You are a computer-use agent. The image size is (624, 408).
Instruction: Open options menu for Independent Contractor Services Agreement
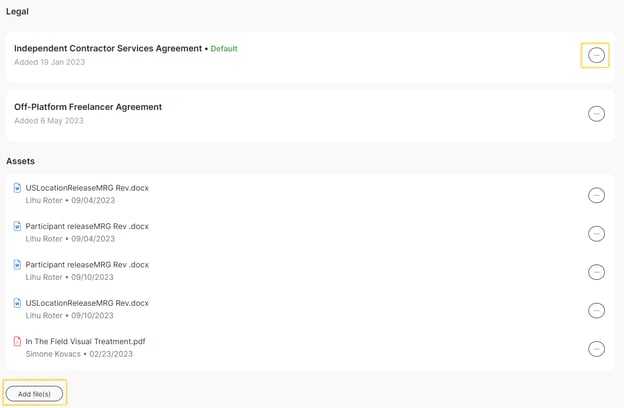tap(596, 55)
